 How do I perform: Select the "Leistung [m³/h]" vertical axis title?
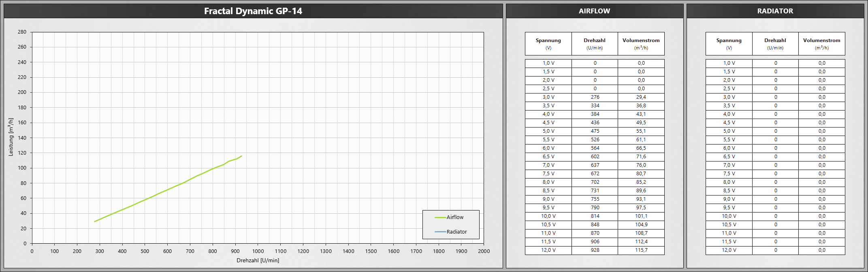(11, 137)
